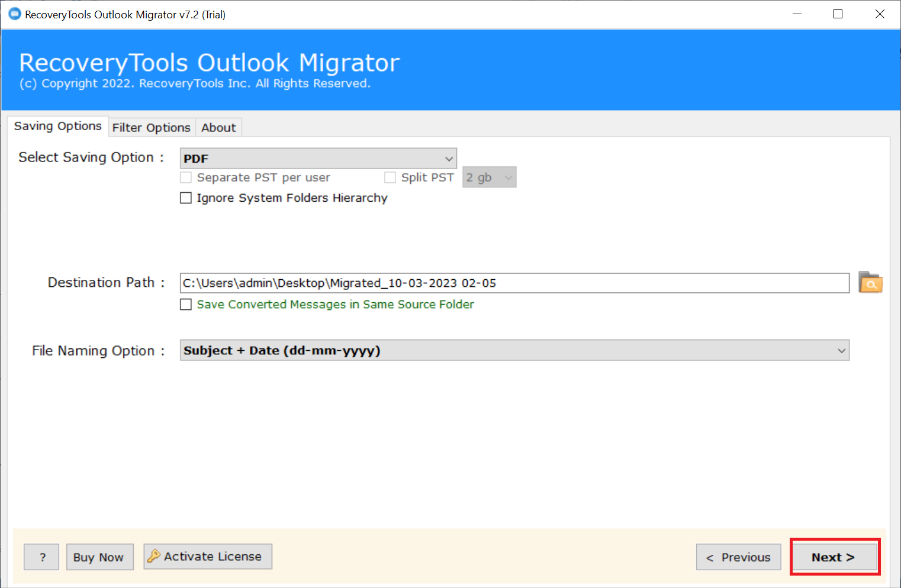Viewport: 901px width, 588px height.
Task: Click the Activate License button
Action: coord(208,557)
